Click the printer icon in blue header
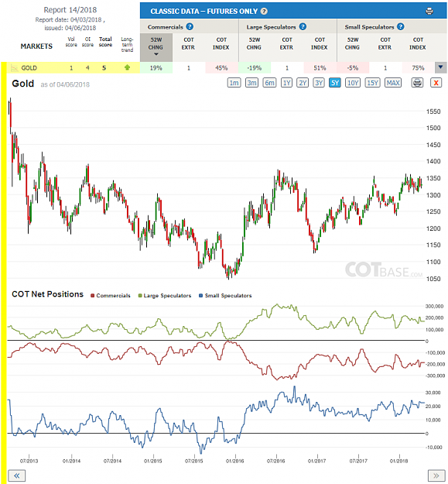This screenshot has width=448, height=484. tap(429, 12)
